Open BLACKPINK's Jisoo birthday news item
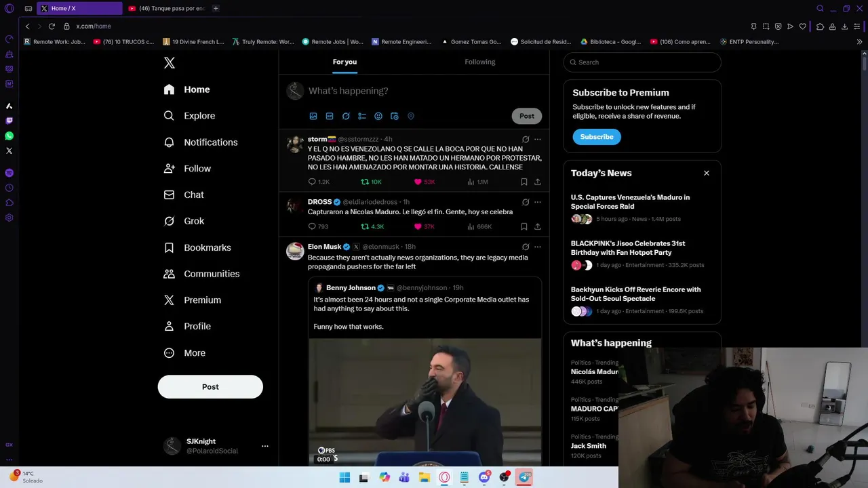 click(x=642, y=256)
